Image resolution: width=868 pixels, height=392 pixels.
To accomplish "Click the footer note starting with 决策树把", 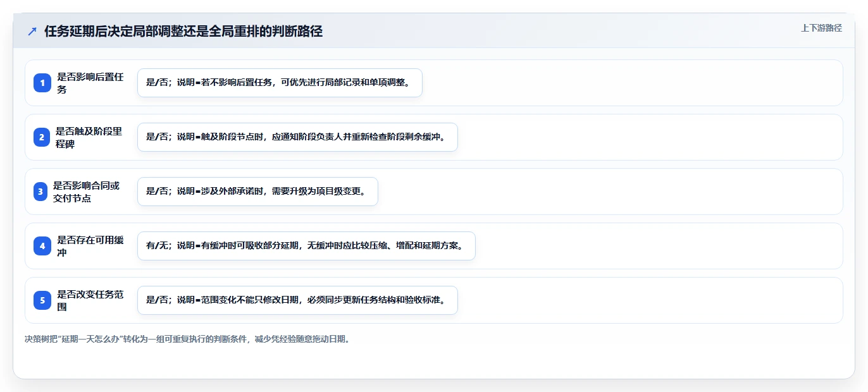I will click(187, 339).
